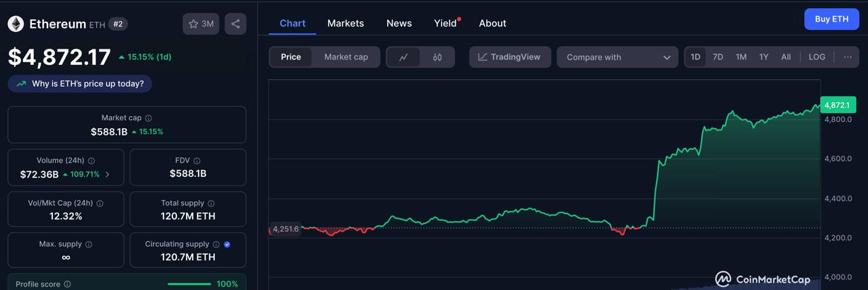The height and width of the screenshot is (290, 868).
Task: Click Profile score info icon
Action: click(x=67, y=285)
